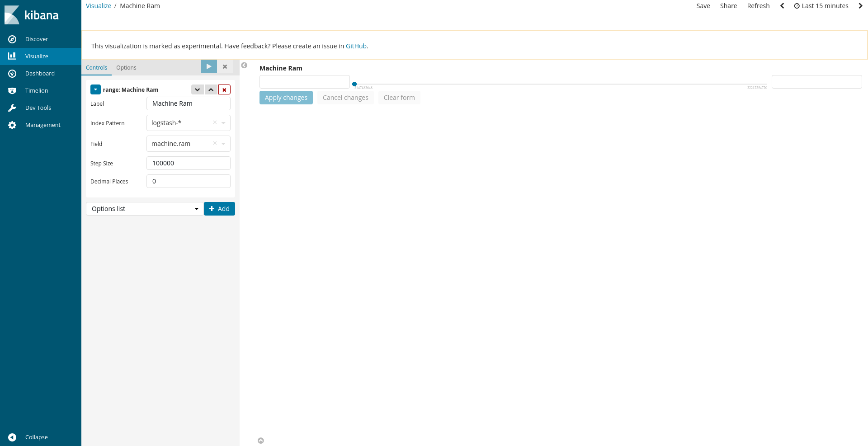Save the visualization
The height and width of the screenshot is (446, 868).
pyautogui.click(x=703, y=6)
